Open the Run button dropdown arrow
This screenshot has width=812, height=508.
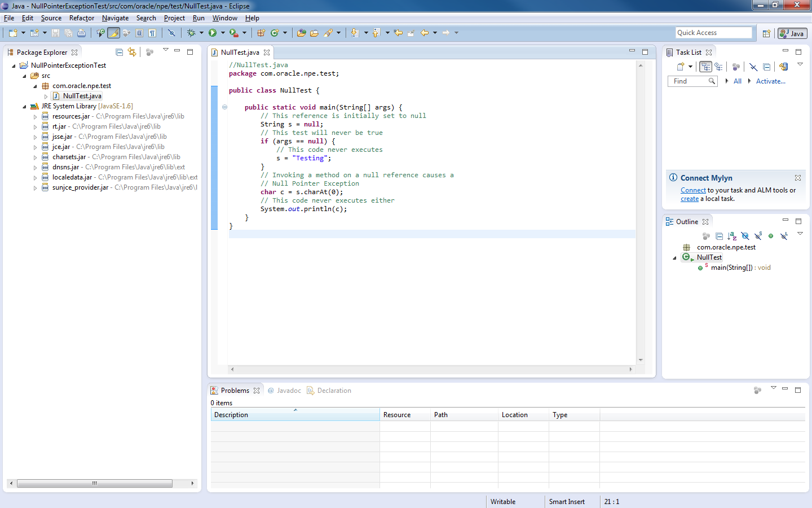(x=223, y=33)
